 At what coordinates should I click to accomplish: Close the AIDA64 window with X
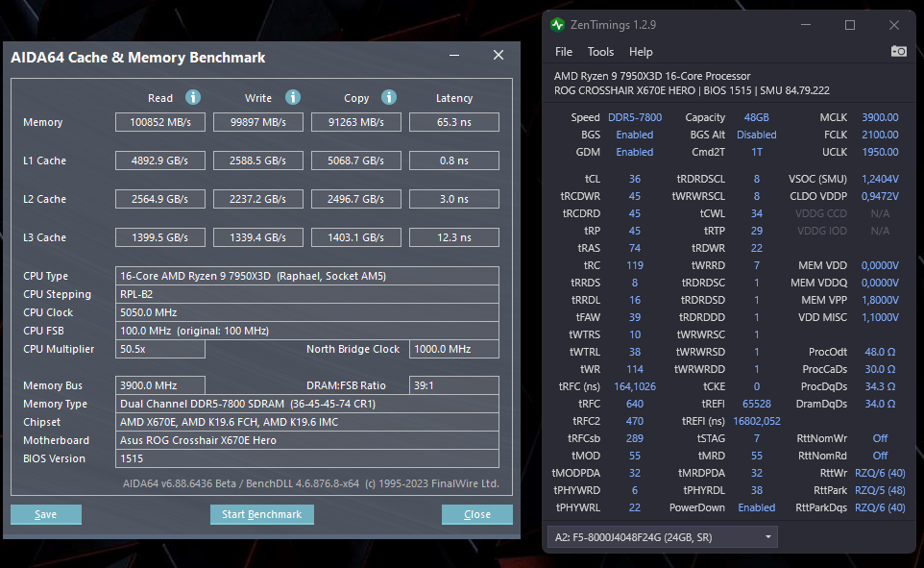[x=498, y=55]
